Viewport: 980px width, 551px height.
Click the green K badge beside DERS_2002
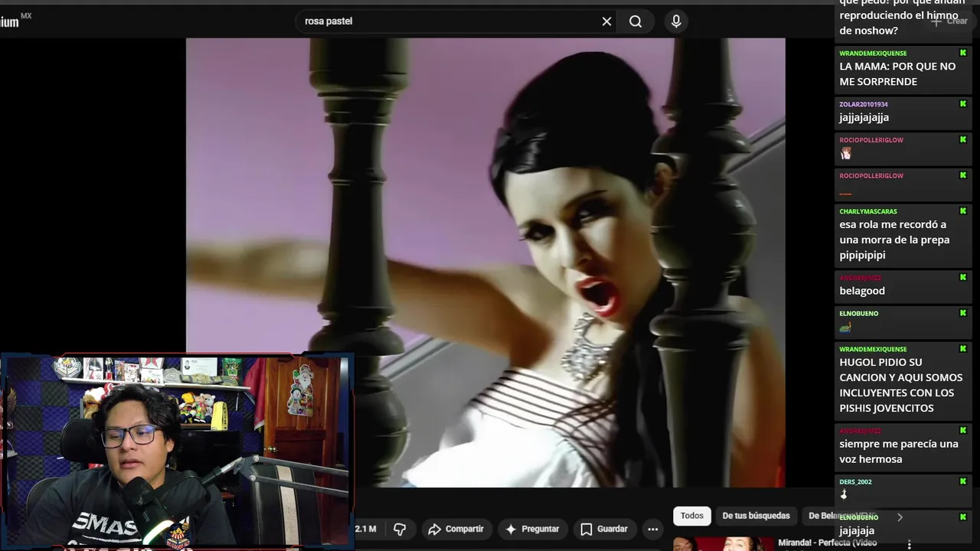[x=963, y=481]
